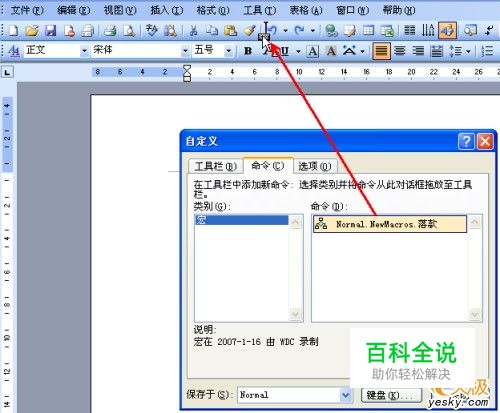
Task: Click the Research binoculars icon
Action: 170,31
